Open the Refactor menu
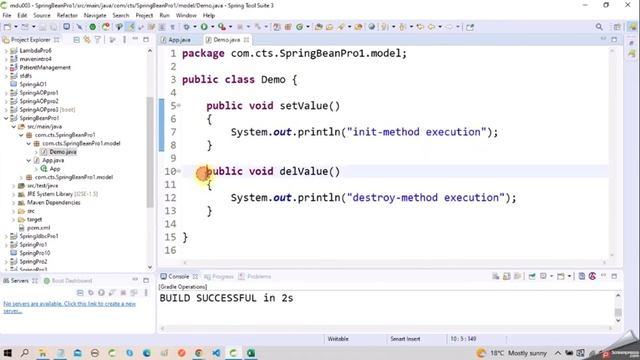The width and height of the screenshot is (640, 360). pyautogui.click(x=67, y=15)
